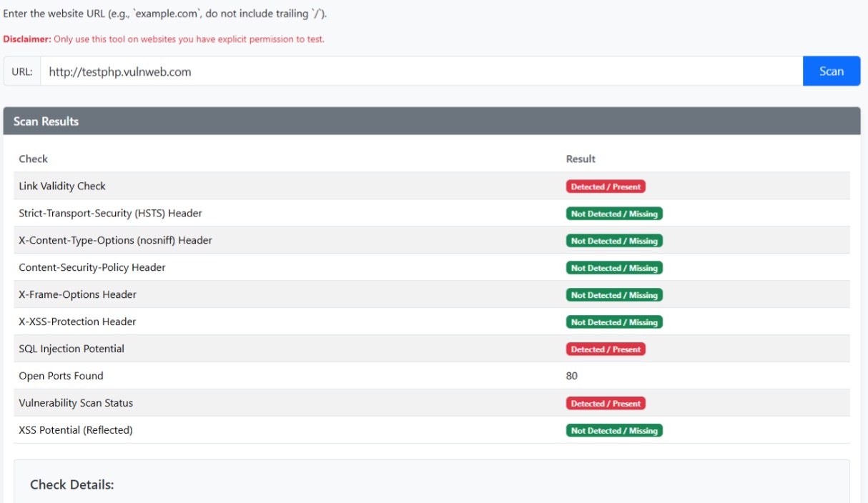This screenshot has height=503, width=868.
Task: Select Open Ports Found label
Action: (x=61, y=376)
